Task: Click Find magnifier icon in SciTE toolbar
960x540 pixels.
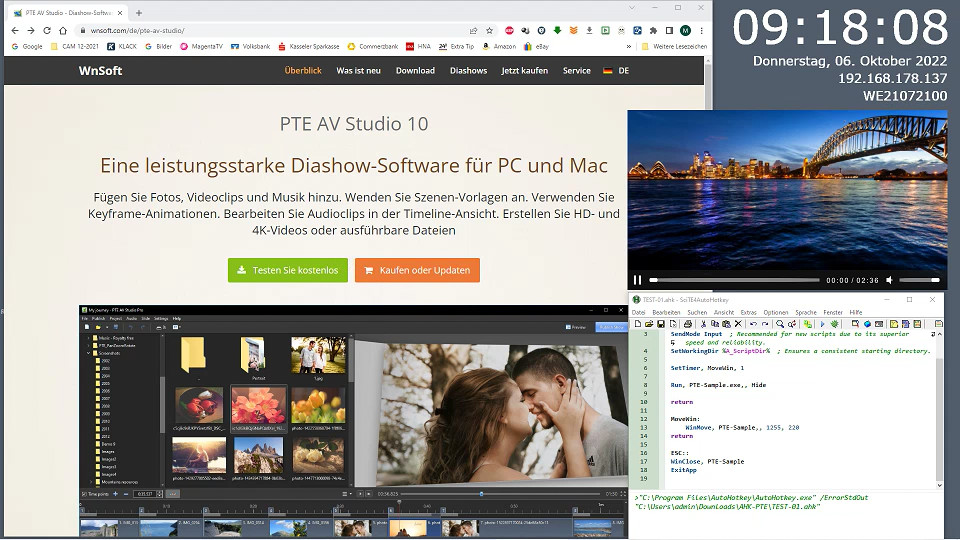Action: click(780, 324)
